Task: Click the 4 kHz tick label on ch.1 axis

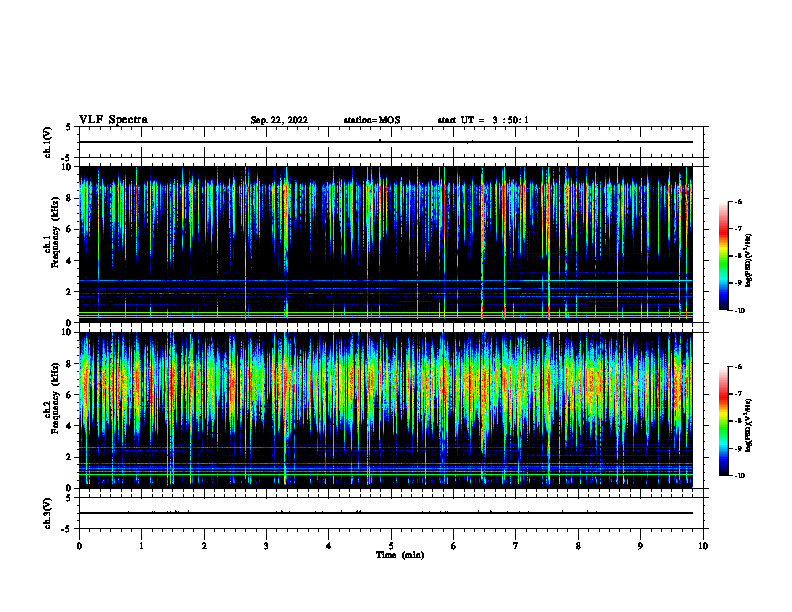Action: tap(70, 261)
